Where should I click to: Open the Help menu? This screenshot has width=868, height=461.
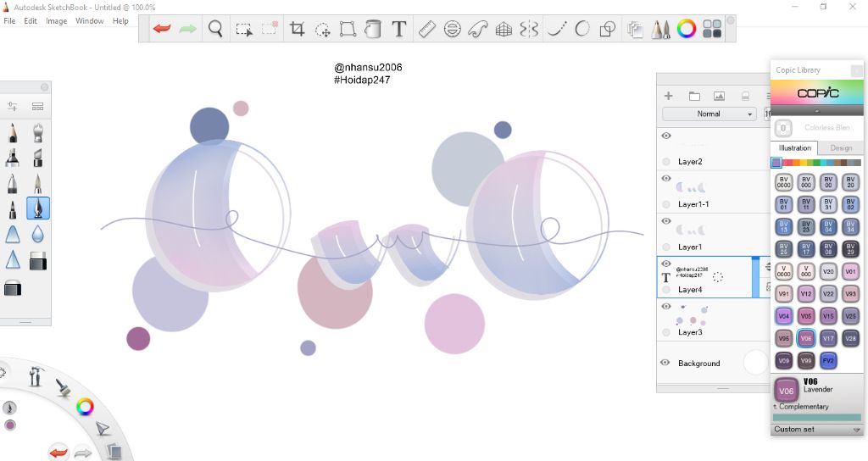[120, 21]
